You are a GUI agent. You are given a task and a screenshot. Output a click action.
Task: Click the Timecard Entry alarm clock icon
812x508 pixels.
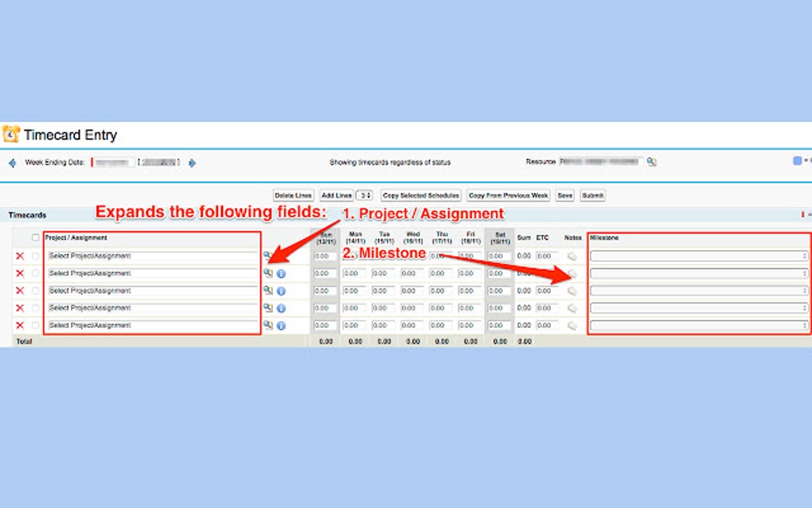pos(10,134)
